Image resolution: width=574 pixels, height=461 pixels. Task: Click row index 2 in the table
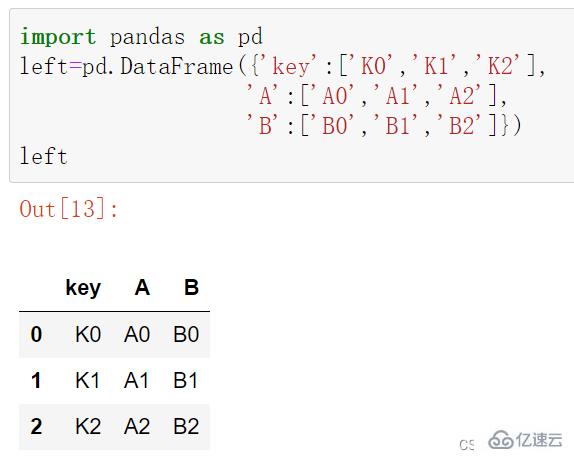[x=36, y=426]
